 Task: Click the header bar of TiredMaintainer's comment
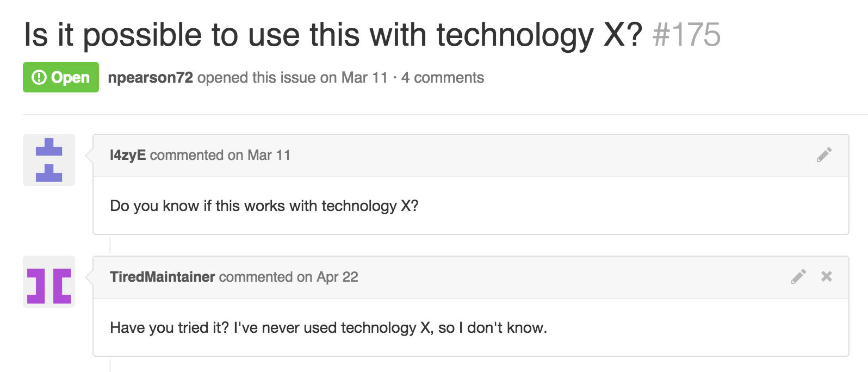471,277
